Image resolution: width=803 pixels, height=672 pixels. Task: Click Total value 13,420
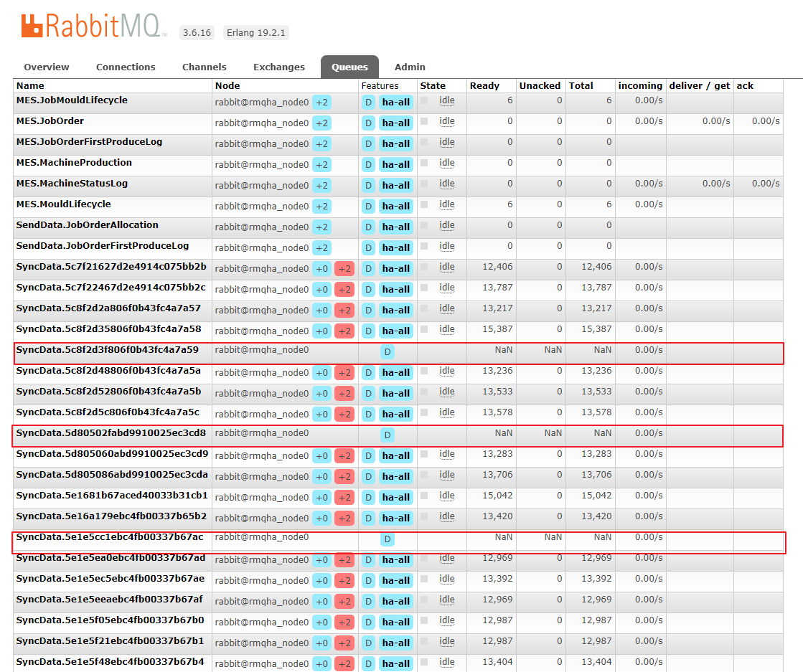coord(596,516)
